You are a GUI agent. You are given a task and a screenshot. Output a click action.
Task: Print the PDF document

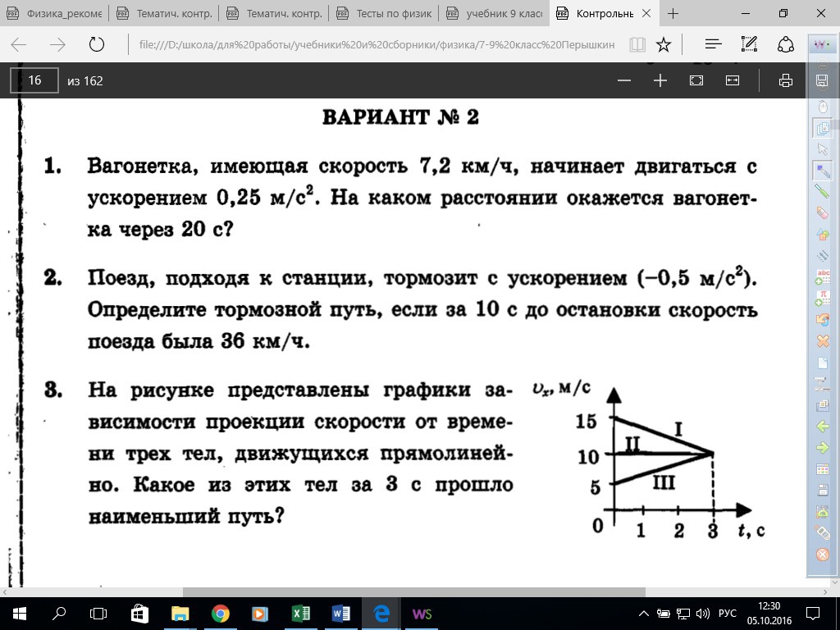point(785,80)
